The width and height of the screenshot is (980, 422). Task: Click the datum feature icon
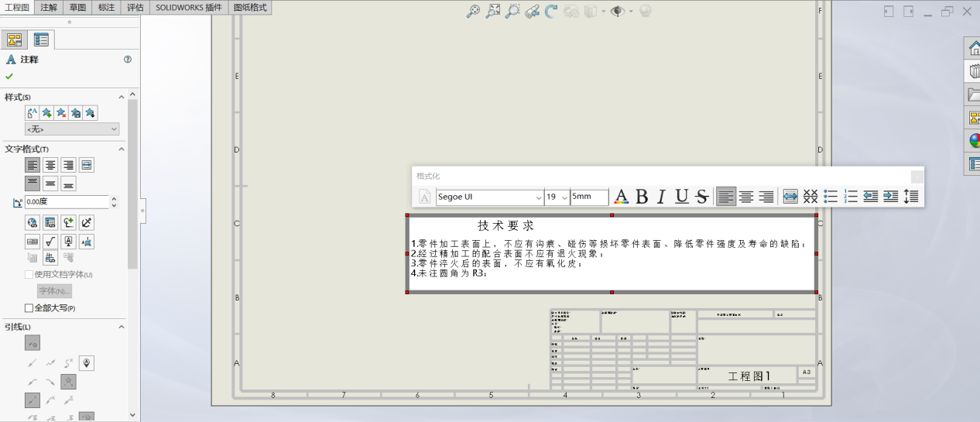click(69, 241)
